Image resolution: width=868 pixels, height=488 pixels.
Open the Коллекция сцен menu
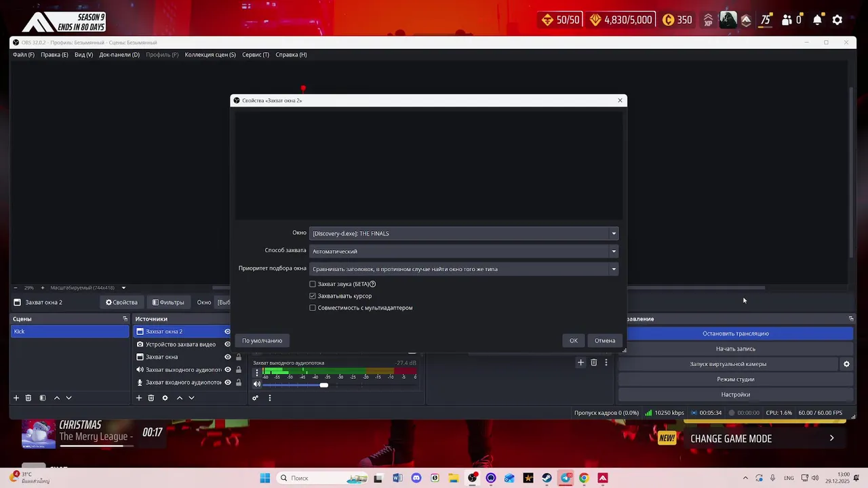pos(210,54)
